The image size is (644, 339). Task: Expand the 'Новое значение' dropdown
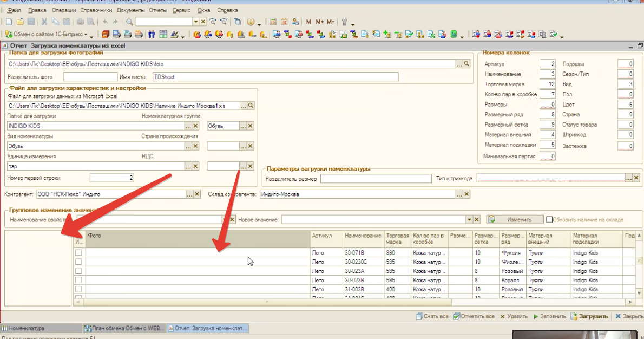(x=469, y=220)
